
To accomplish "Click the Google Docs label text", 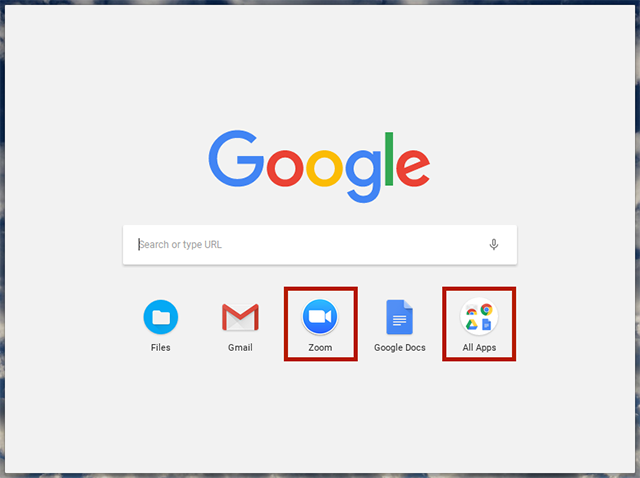I will 400,347.
